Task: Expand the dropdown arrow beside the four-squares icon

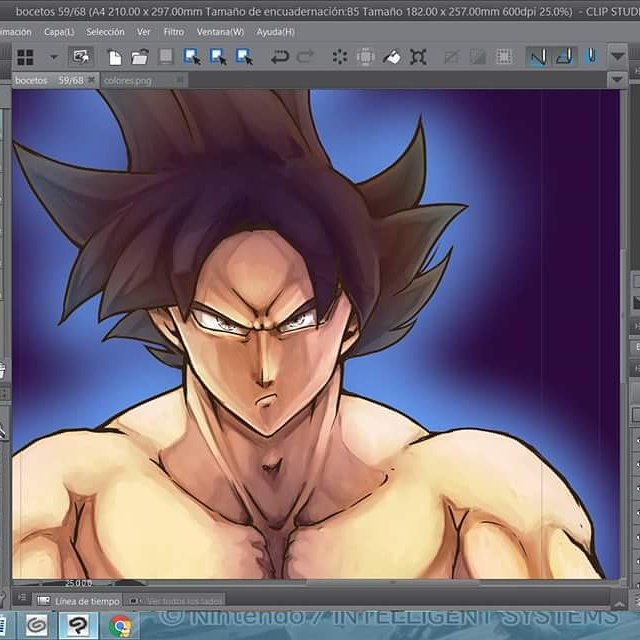Action: coord(54,57)
